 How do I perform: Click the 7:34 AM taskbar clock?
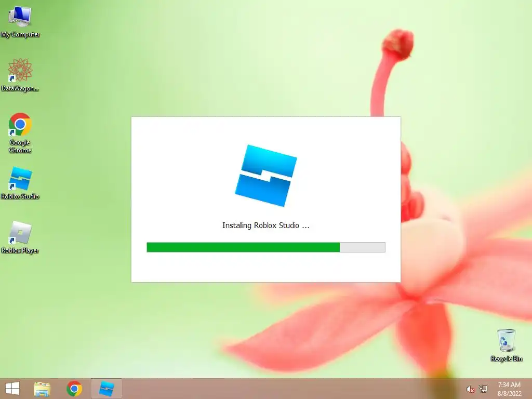(509, 385)
